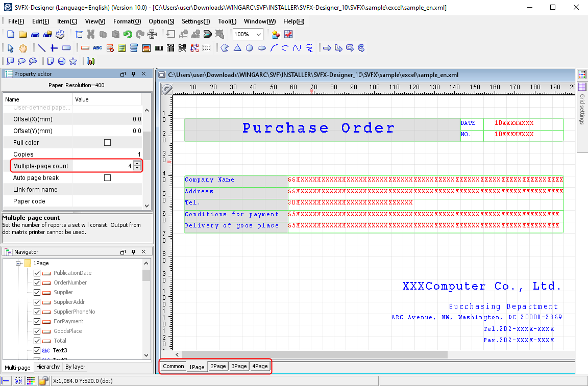Open the File menu
This screenshot has width=588, height=386.
16,21
